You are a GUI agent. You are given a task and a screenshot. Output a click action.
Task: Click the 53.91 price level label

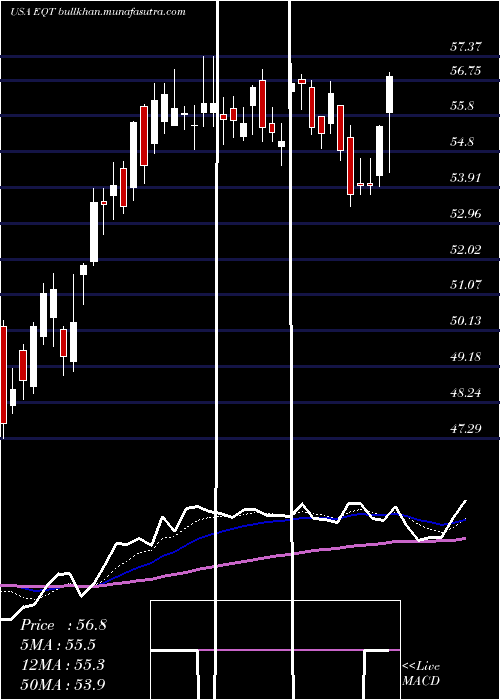pyautogui.click(x=466, y=178)
